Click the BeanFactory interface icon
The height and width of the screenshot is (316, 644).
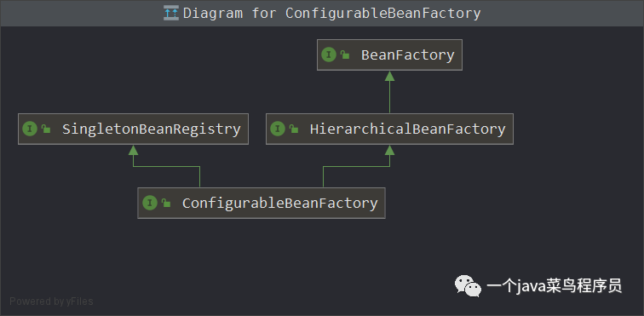(x=329, y=55)
